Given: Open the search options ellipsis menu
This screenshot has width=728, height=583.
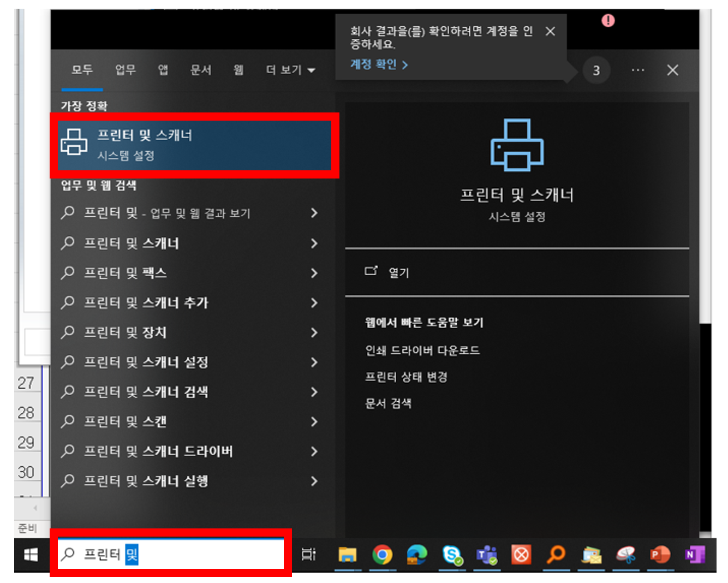Looking at the screenshot, I should click(x=637, y=70).
